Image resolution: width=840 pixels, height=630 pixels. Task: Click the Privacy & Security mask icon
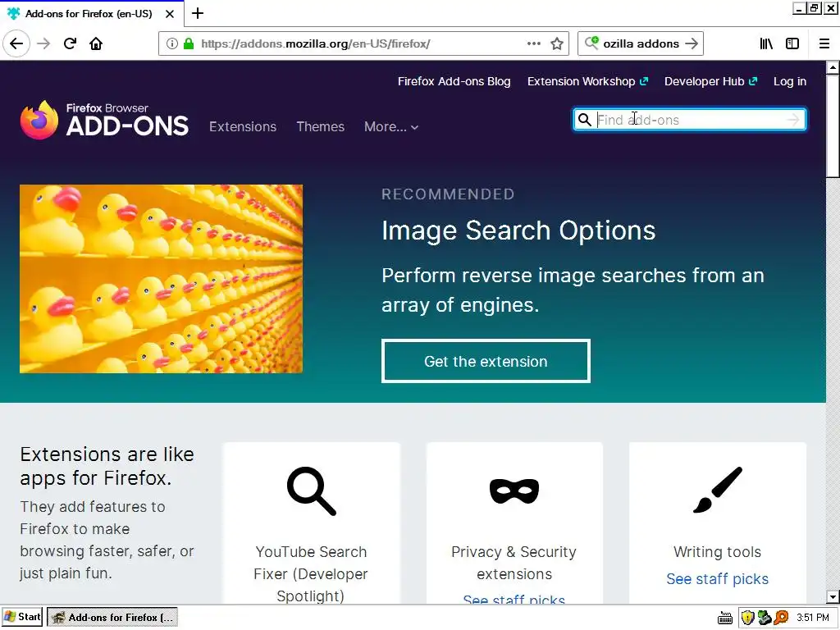click(514, 491)
